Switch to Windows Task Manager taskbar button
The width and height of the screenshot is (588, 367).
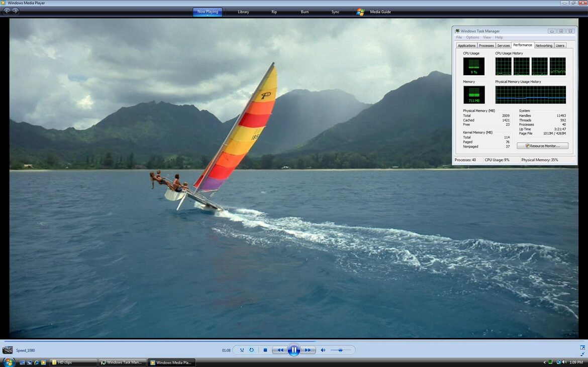point(122,362)
